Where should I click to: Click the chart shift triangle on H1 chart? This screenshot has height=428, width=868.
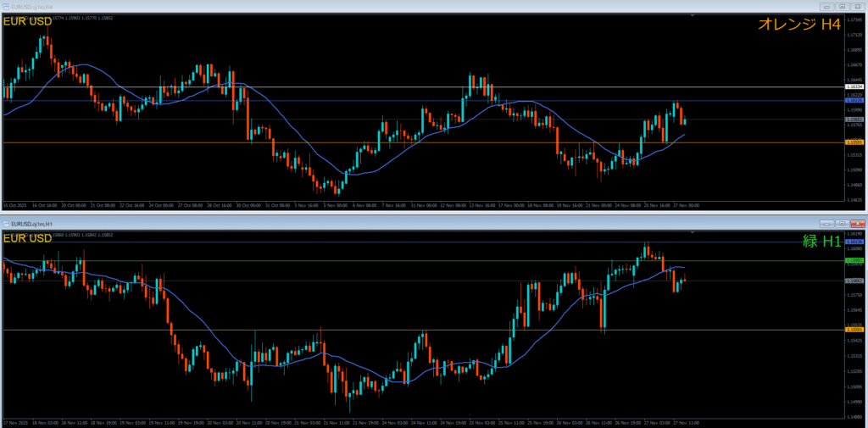pyautogui.click(x=693, y=231)
